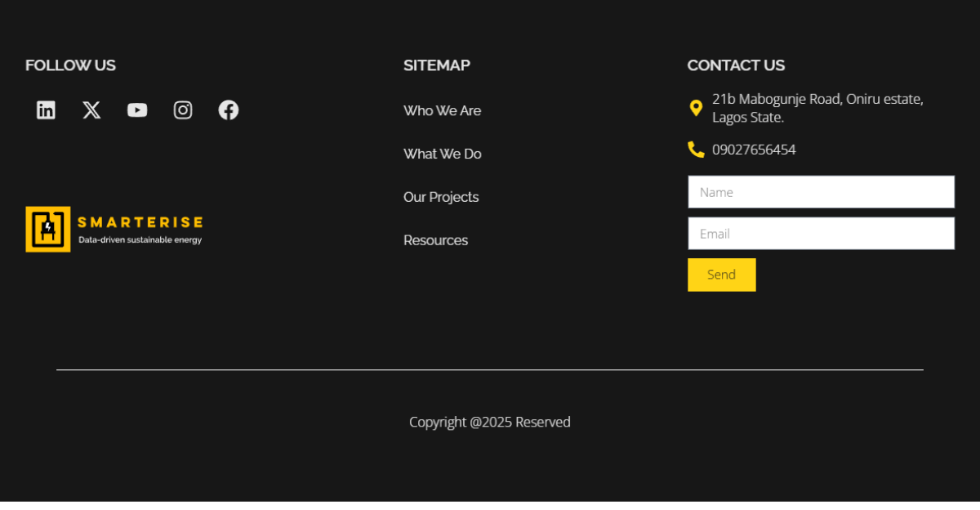Open the Instagram profile icon
The height and width of the screenshot is (510, 980).
[x=183, y=110]
